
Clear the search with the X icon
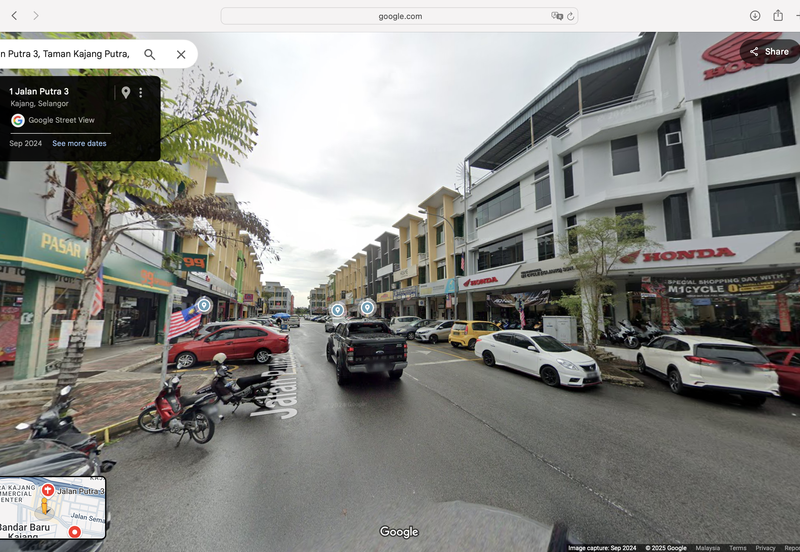tap(181, 54)
